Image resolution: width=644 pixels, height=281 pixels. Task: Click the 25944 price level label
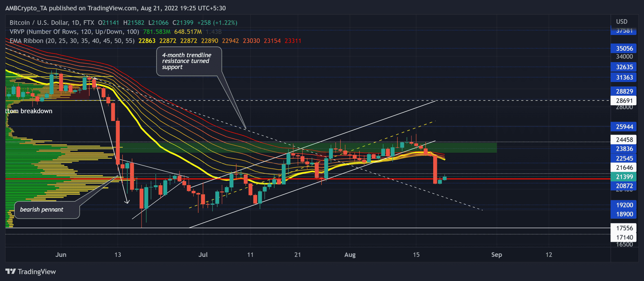click(x=624, y=127)
